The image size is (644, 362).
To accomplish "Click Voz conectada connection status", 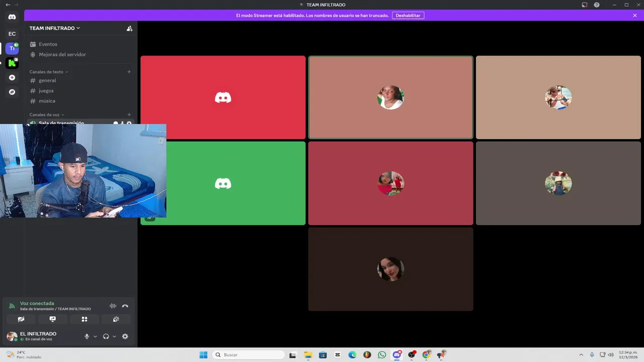I will [x=37, y=304].
